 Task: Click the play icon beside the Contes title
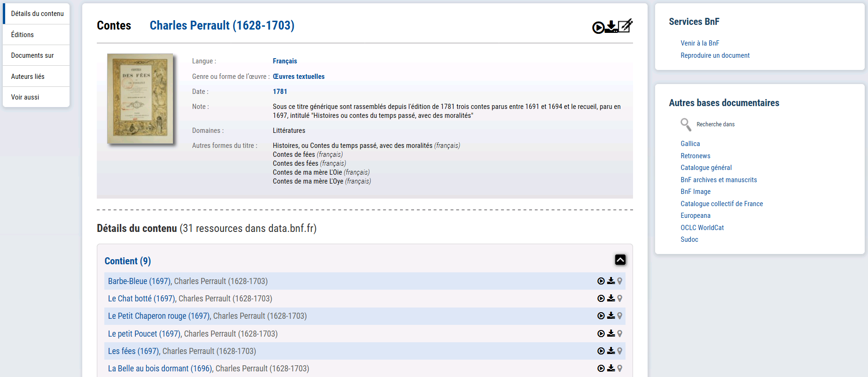tap(598, 28)
